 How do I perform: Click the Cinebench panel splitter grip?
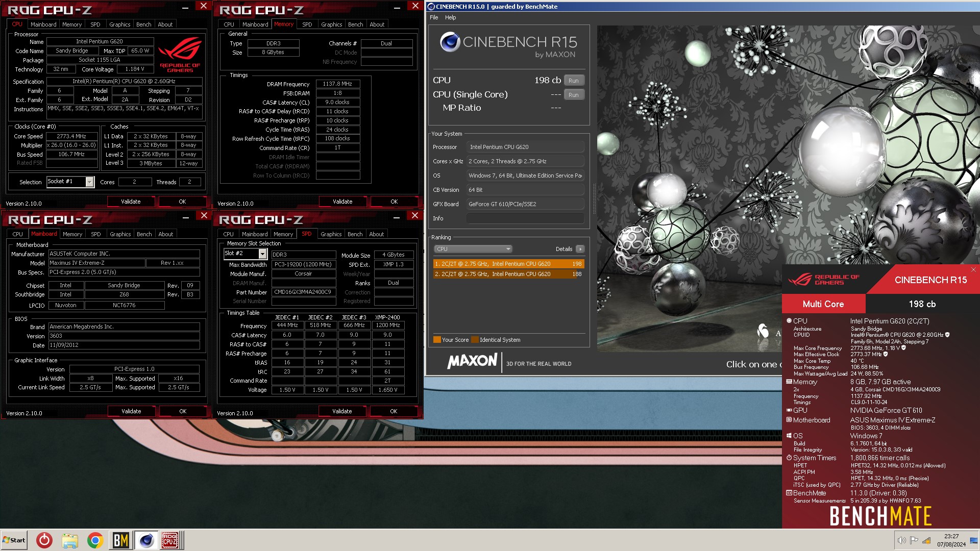[594, 199]
